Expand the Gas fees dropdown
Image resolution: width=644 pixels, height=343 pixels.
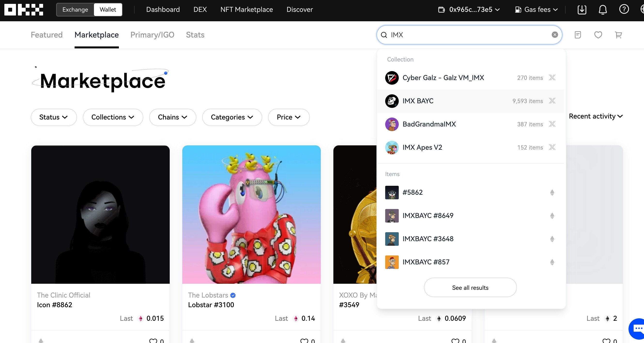(537, 9)
